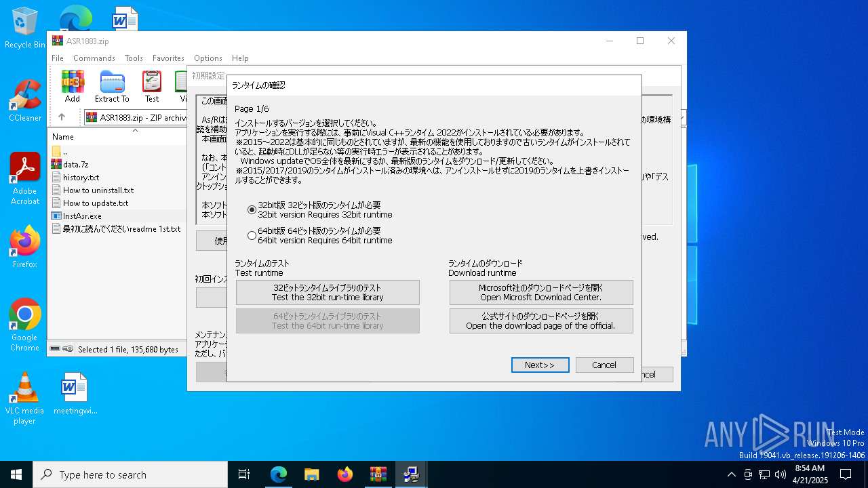Click the Windows Start button
The width and height of the screenshot is (868, 488).
(x=16, y=474)
